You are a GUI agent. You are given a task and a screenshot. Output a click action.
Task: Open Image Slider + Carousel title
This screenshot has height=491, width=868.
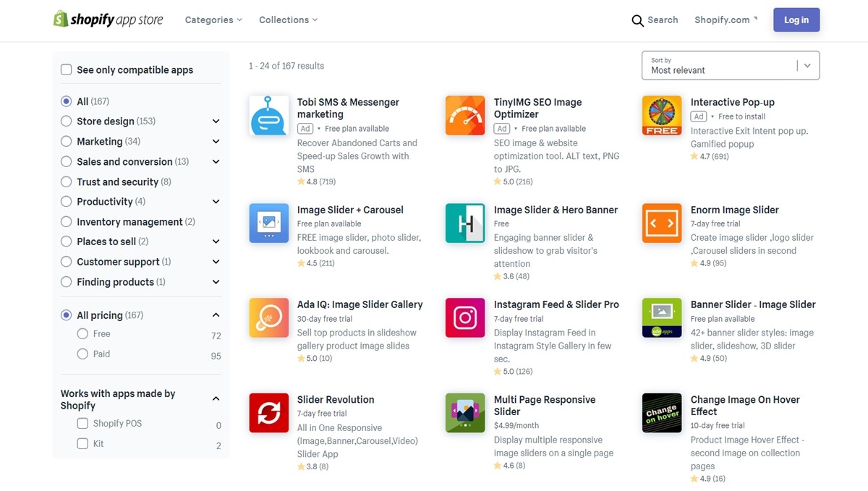(350, 210)
